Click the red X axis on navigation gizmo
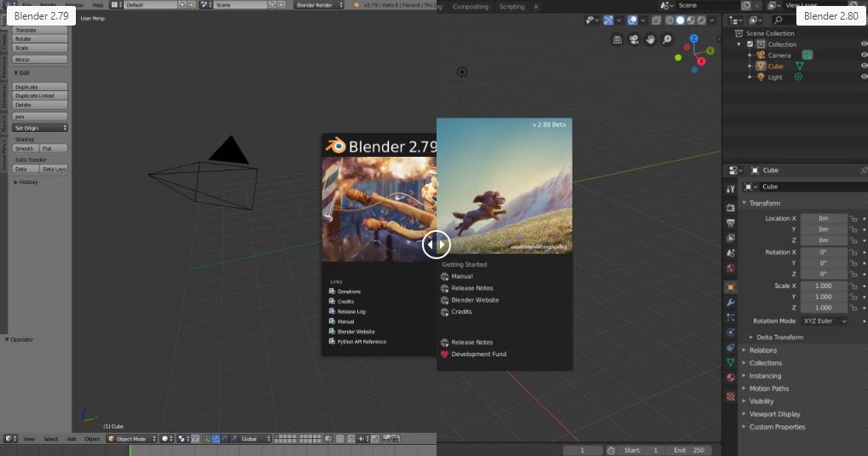 pyautogui.click(x=702, y=61)
